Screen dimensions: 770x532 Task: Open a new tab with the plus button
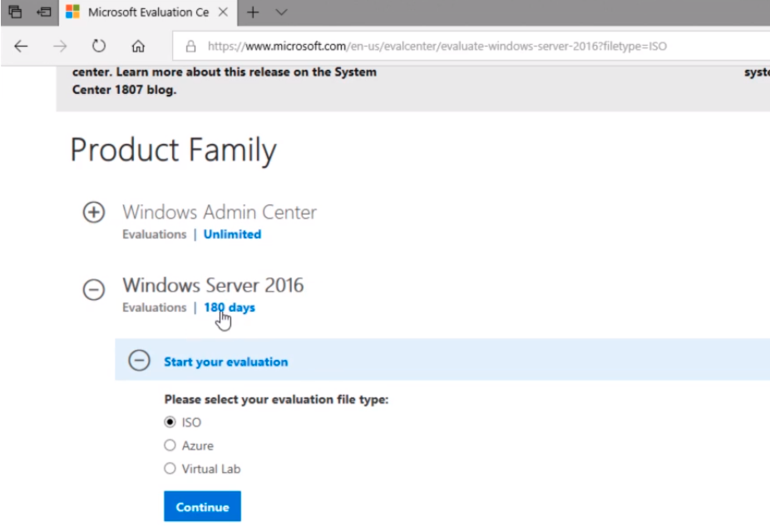(253, 12)
